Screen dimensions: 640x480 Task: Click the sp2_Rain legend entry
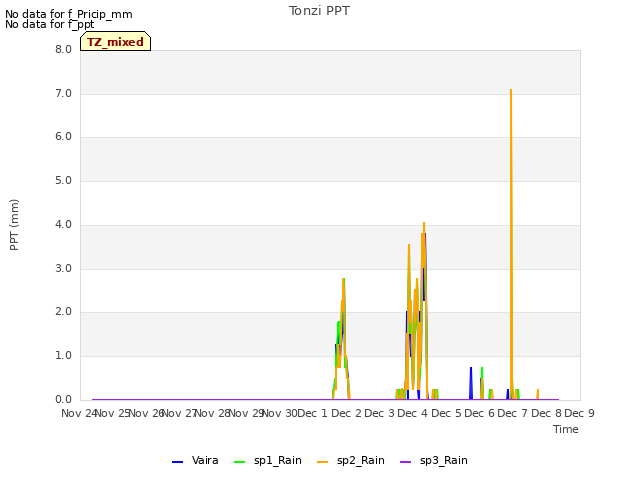point(351,460)
